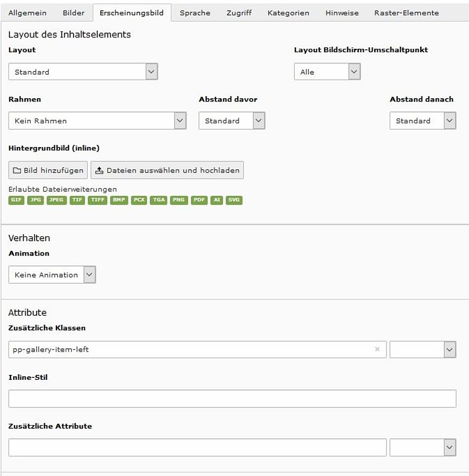Open the Sprache tab
This screenshot has height=476, width=469.
pos(195,13)
